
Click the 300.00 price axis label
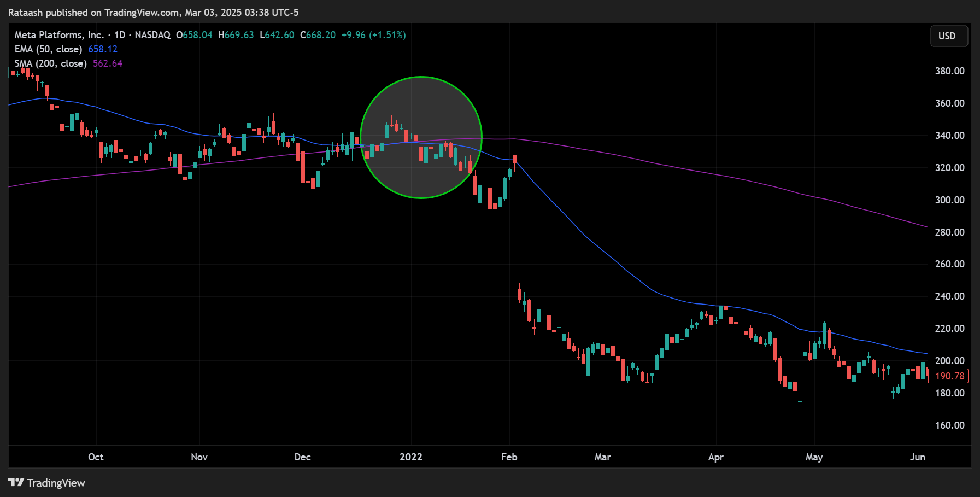[x=949, y=200]
